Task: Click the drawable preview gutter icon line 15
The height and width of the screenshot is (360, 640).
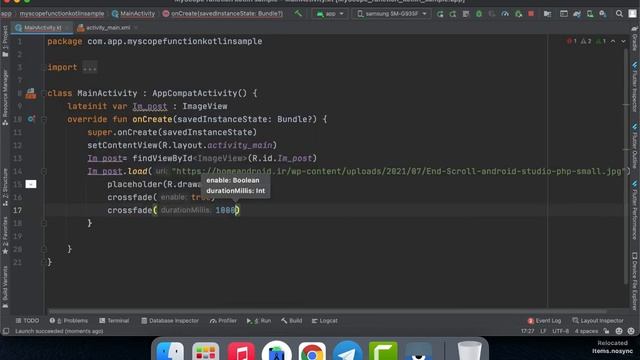Action: click(x=31, y=184)
